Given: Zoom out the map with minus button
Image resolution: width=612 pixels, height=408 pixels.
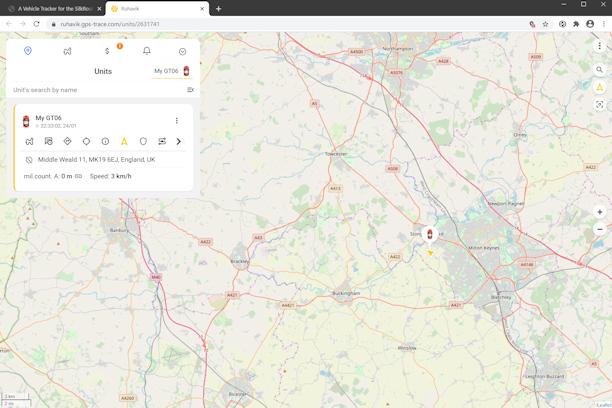Looking at the screenshot, I should [x=600, y=229].
